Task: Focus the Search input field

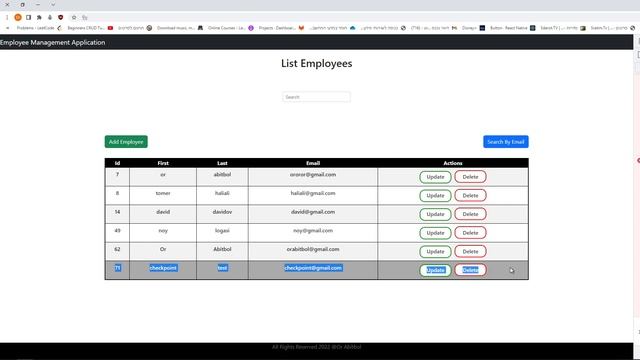Action: [316, 97]
